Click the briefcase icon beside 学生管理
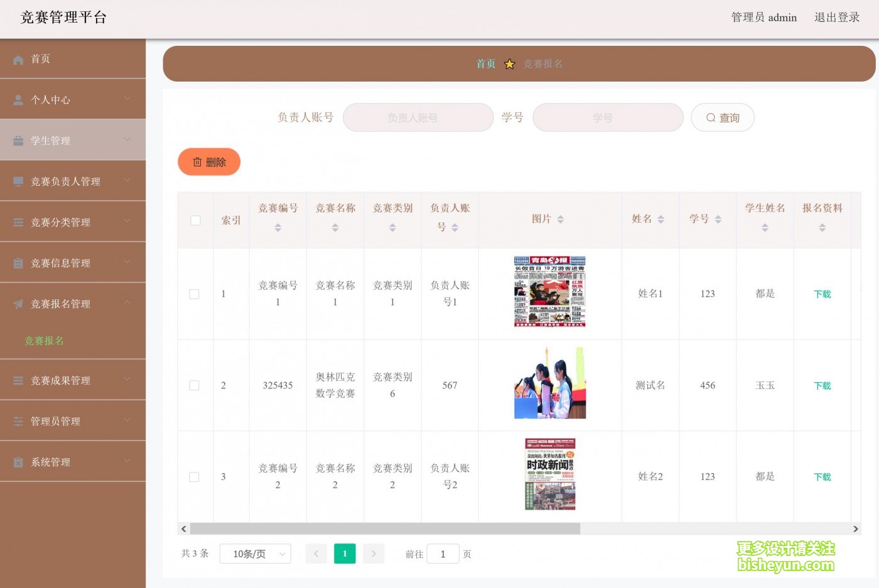Image resolution: width=879 pixels, height=588 pixels. point(18,141)
